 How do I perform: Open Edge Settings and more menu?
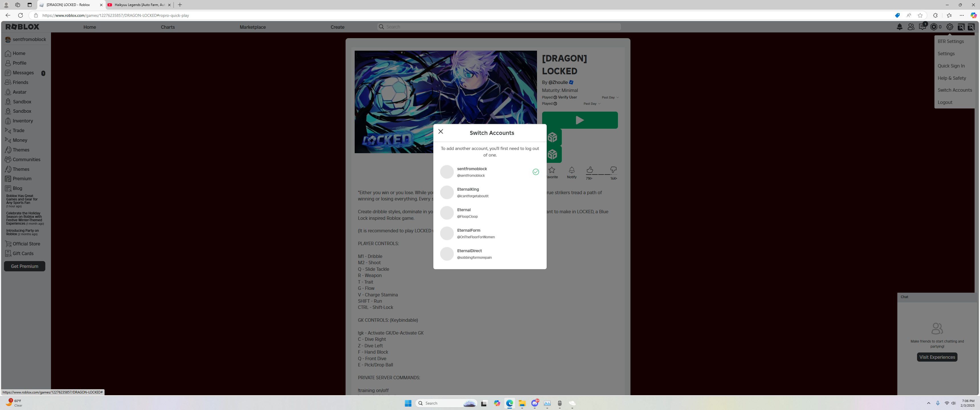(x=962, y=16)
